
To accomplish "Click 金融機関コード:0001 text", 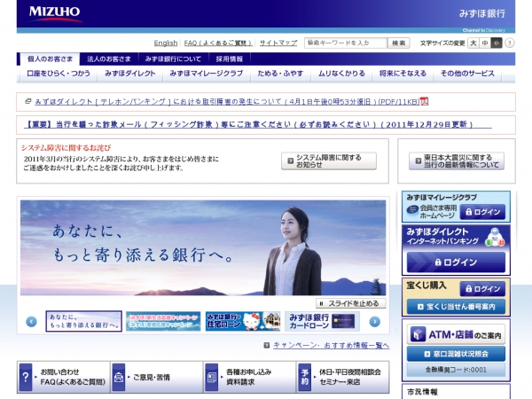I will point(456,370).
